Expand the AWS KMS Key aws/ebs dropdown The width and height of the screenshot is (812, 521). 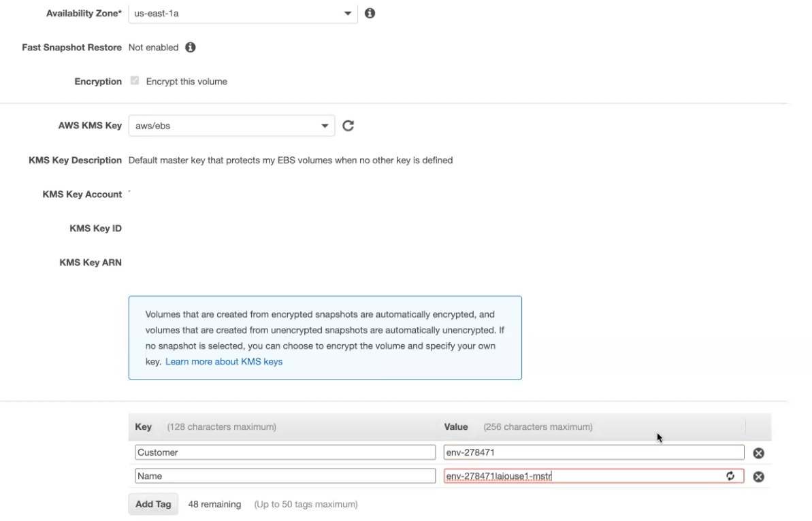coord(231,126)
